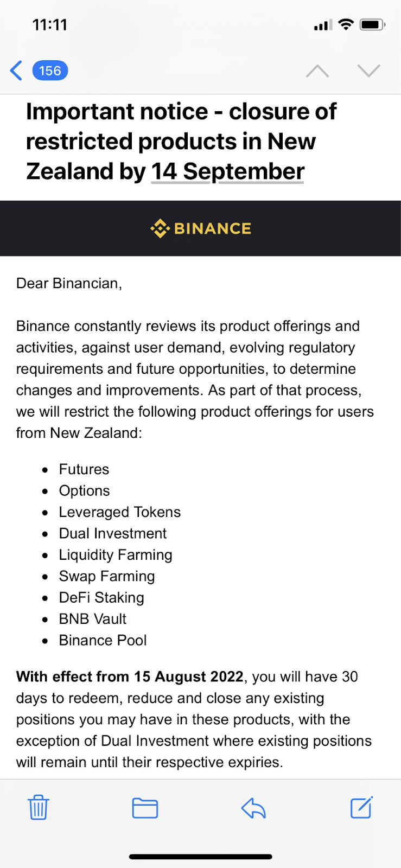Tap the battery status icon

[372, 24]
